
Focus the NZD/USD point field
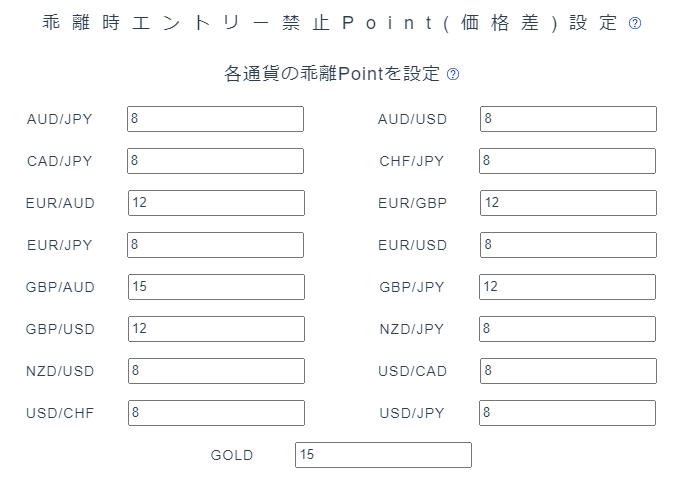(216, 370)
